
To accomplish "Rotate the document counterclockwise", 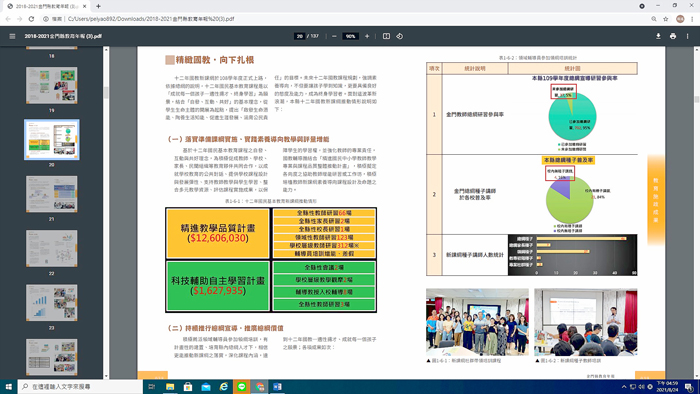I will click(400, 36).
